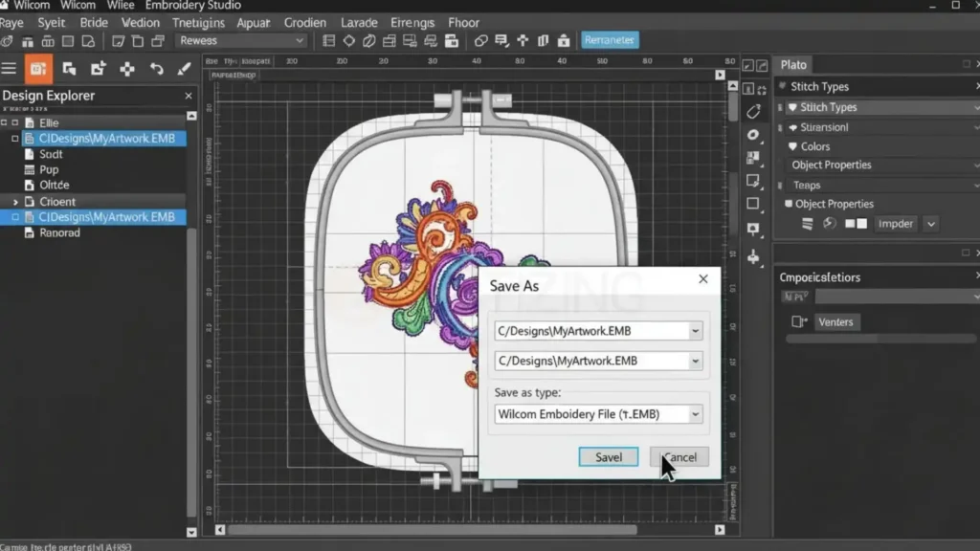Open first file path dropdown arrow in Save As
Viewport: 980px width, 551px height.
[695, 331]
